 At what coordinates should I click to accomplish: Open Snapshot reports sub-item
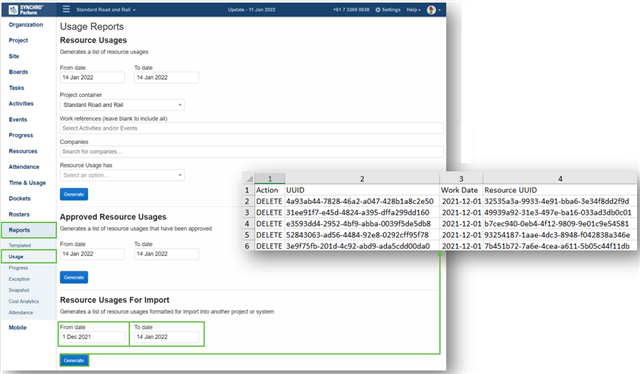19,290
